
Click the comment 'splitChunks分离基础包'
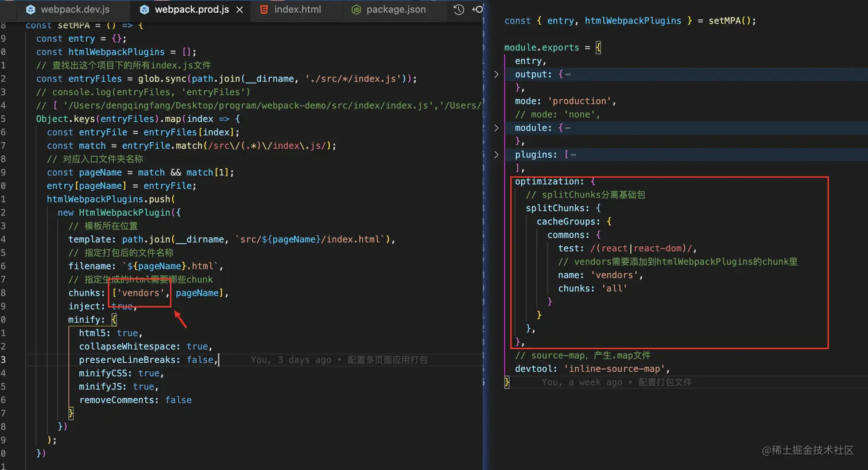(x=586, y=195)
